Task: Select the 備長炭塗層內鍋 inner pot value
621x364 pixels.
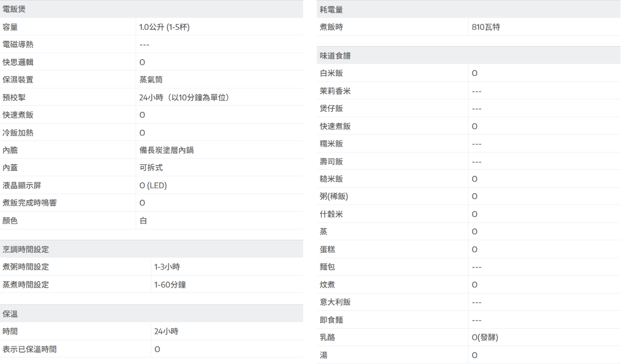Action: (x=167, y=150)
